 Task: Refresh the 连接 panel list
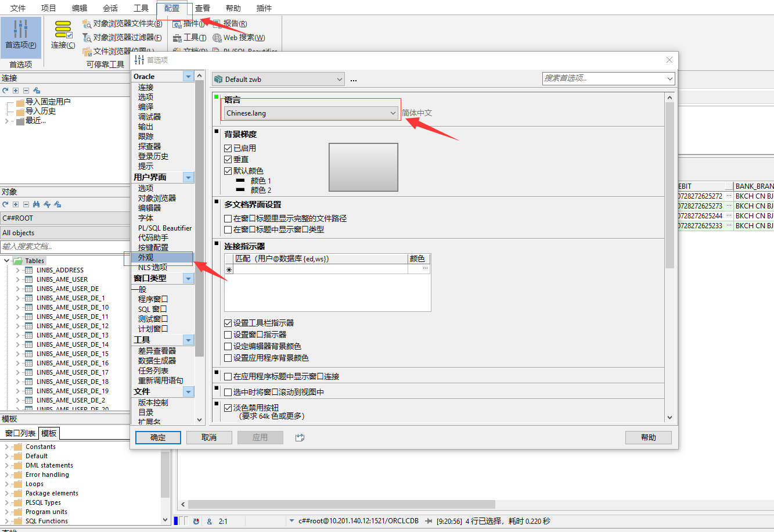[x=5, y=91]
